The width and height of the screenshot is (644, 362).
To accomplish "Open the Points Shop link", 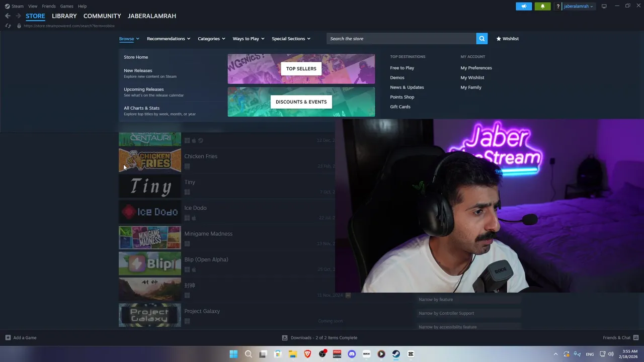I will point(402,97).
